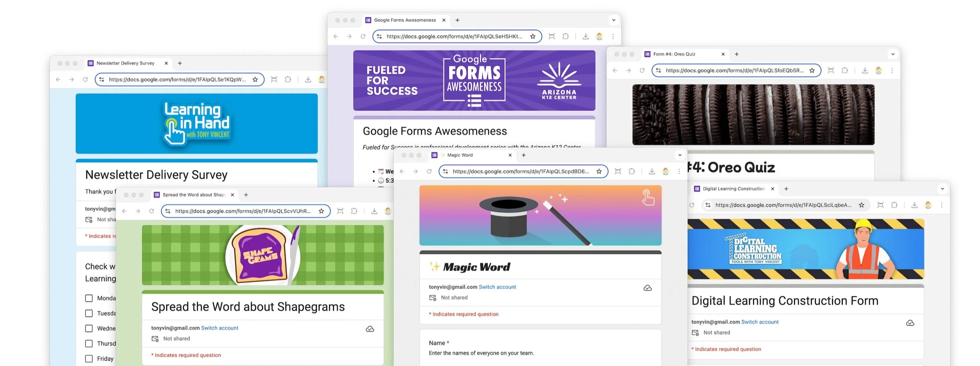Screen dimensions: 980x366
Task: Click Switch account on Digital Learning Construction form
Action: [760, 322]
